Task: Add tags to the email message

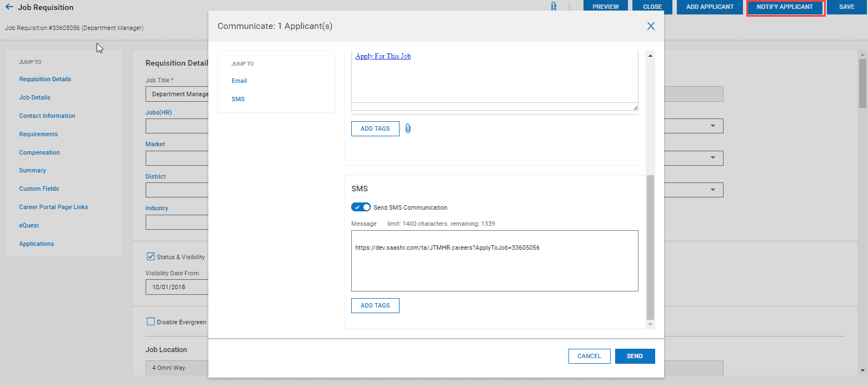Action: [375, 128]
